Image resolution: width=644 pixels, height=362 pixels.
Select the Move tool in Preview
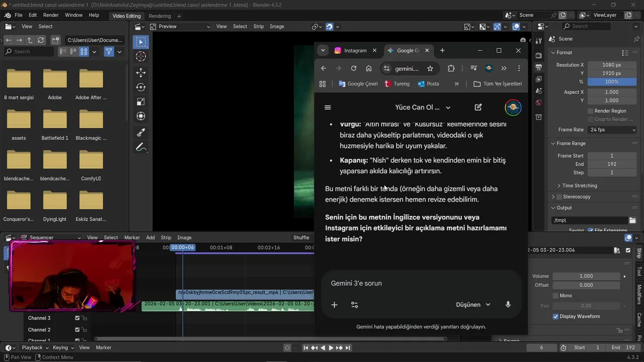141,72
